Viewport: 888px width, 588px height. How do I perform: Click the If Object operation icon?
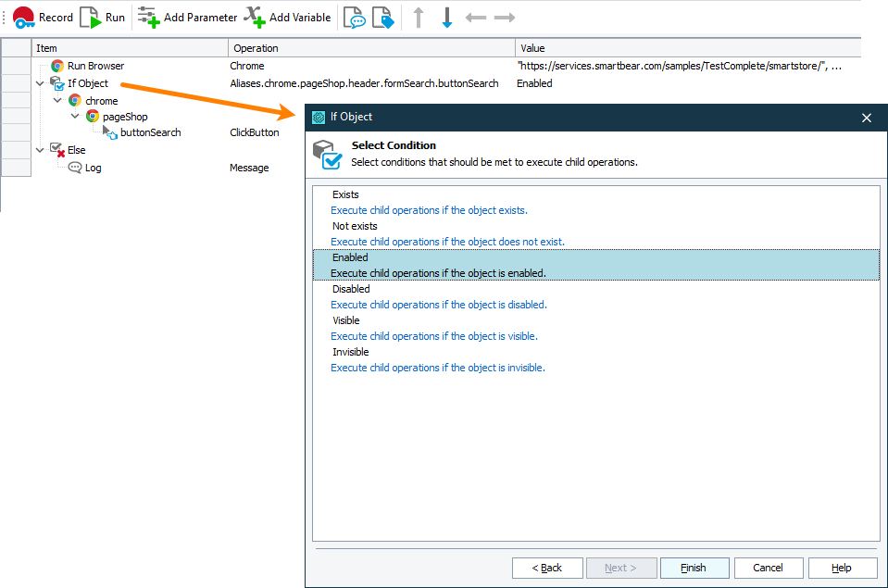coord(57,84)
